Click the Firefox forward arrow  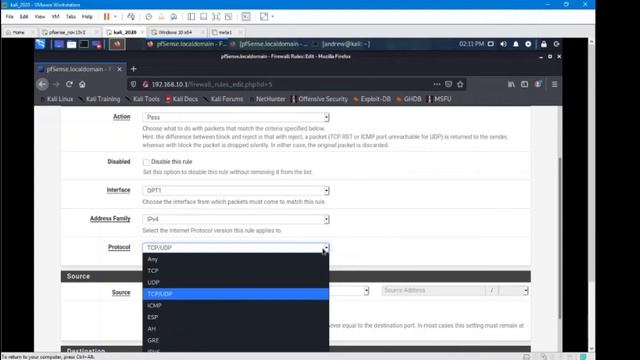(x=56, y=84)
